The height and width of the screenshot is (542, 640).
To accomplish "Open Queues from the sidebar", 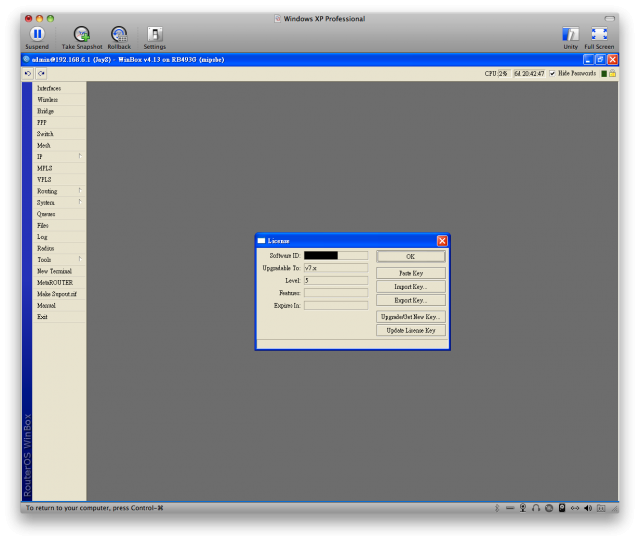I will tap(59, 214).
